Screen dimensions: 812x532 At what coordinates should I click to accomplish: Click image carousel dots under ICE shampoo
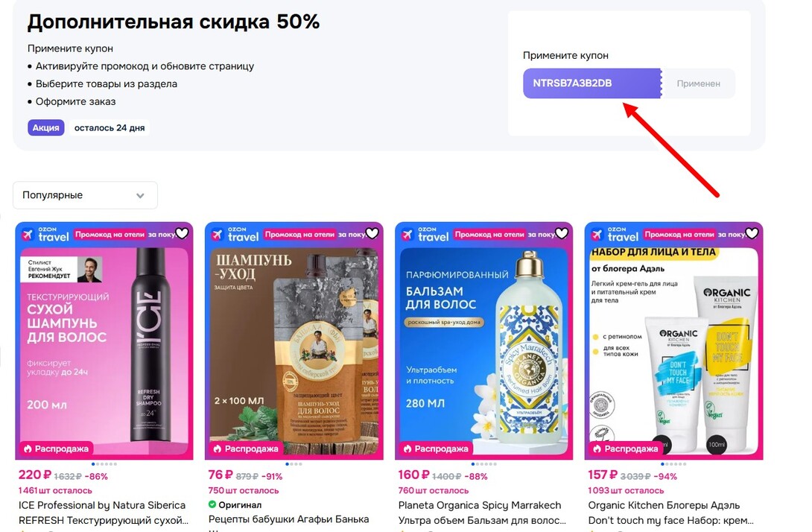[x=104, y=464]
